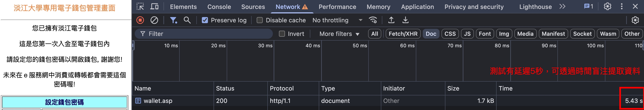Screen dimensions: 644x110
Task: Select the wallet.asp request row
Action: [388, 101]
